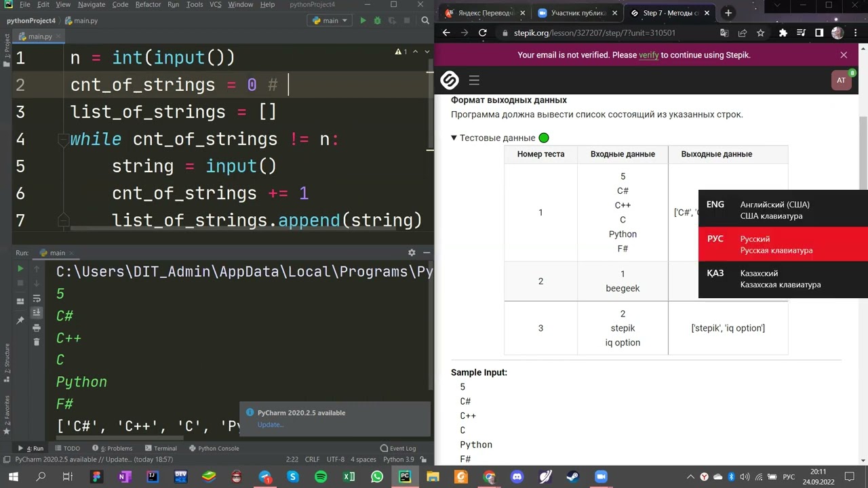
Task: Rerun main from the Run panel
Action: 20,269
